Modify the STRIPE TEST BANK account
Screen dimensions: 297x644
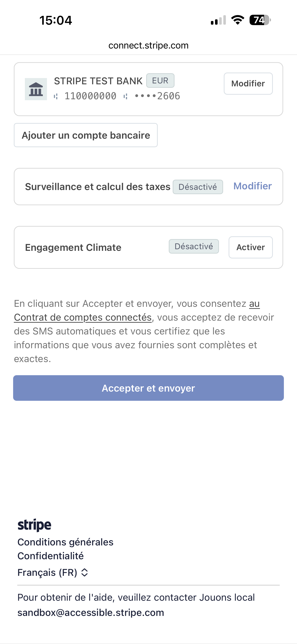pos(248,84)
